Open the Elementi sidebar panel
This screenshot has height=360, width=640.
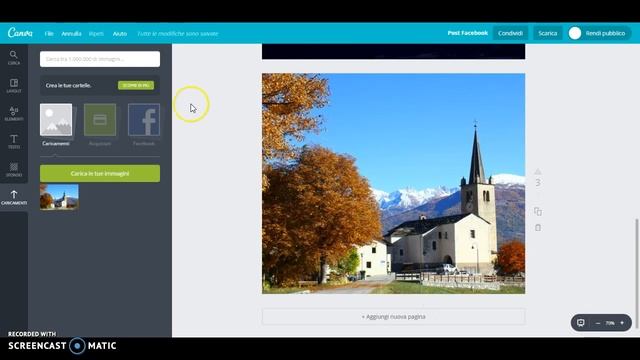point(14,113)
